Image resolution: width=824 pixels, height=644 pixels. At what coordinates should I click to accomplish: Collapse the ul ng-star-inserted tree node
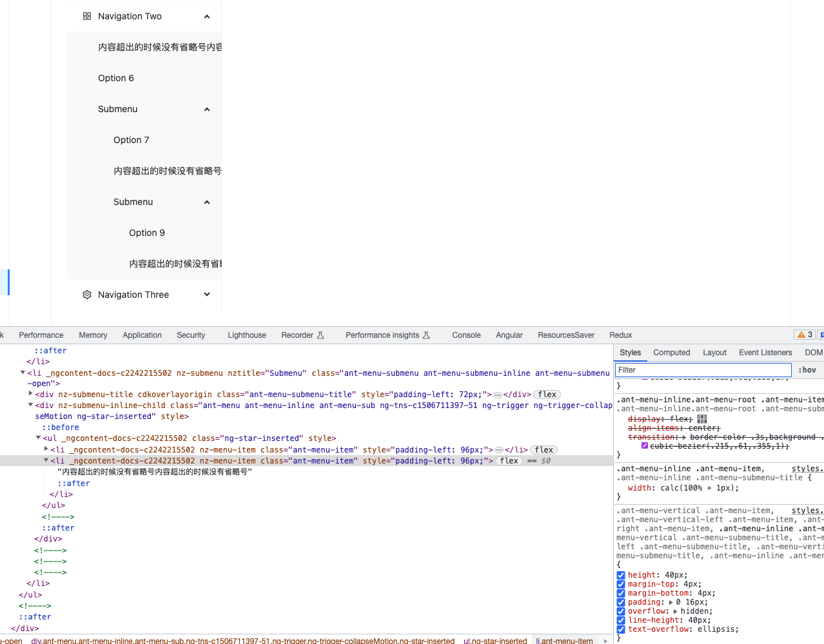point(37,438)
